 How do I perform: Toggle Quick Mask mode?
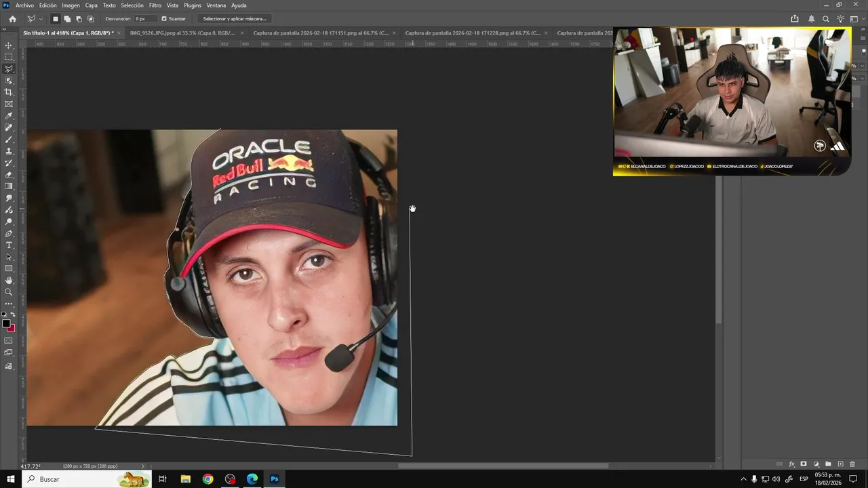(9, 341)
